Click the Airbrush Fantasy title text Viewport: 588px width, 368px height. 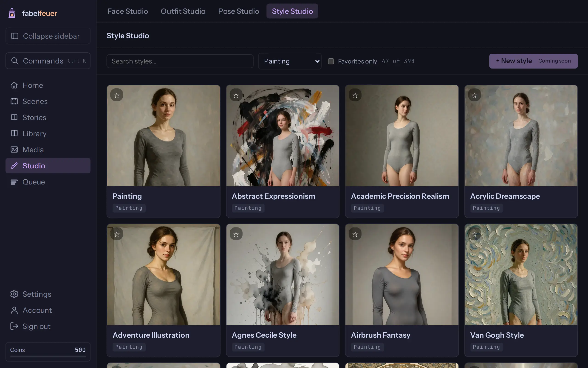(381, 335)
